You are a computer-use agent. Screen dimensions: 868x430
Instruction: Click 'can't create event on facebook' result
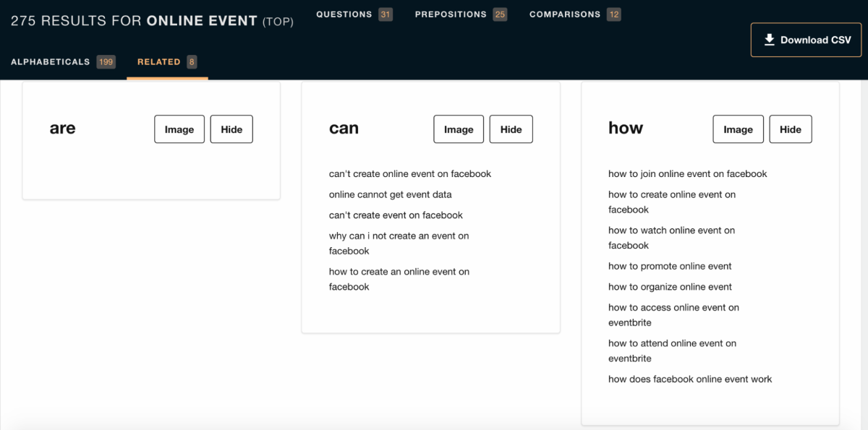(x=396, y=215)
